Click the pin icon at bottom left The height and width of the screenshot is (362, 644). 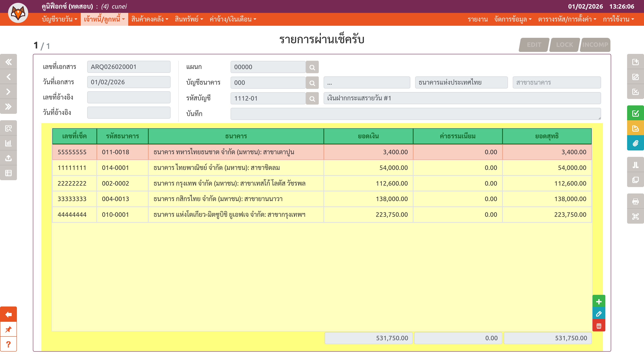(x=8, y=329)
